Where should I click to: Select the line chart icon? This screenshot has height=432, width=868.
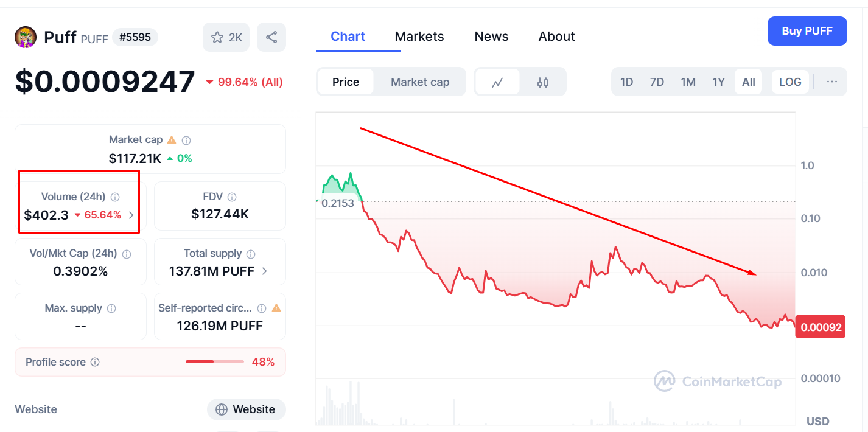497,82
